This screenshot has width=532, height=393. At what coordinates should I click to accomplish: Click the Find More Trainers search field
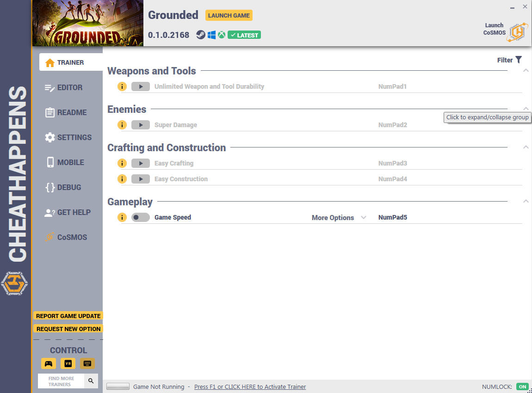coord(61,381)
